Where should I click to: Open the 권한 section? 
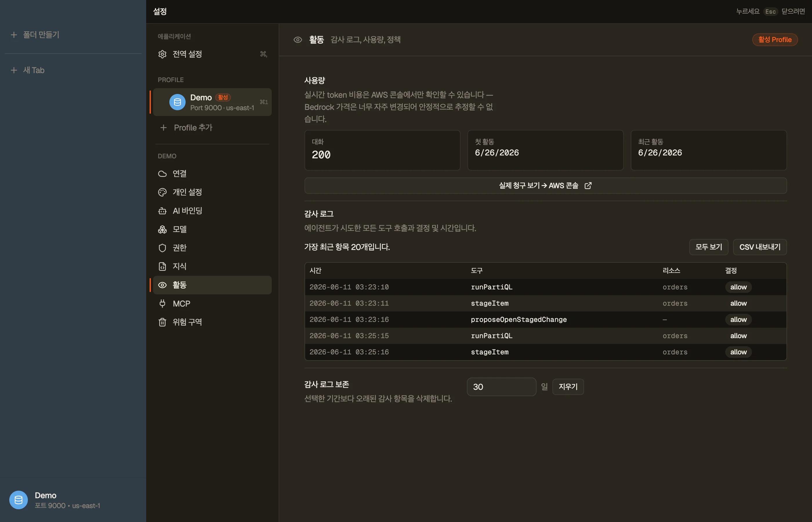(x=212, y=248)
